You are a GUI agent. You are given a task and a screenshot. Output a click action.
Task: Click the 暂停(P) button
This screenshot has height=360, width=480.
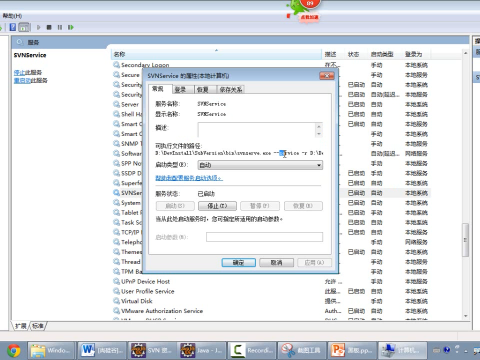tap(260, 206)
